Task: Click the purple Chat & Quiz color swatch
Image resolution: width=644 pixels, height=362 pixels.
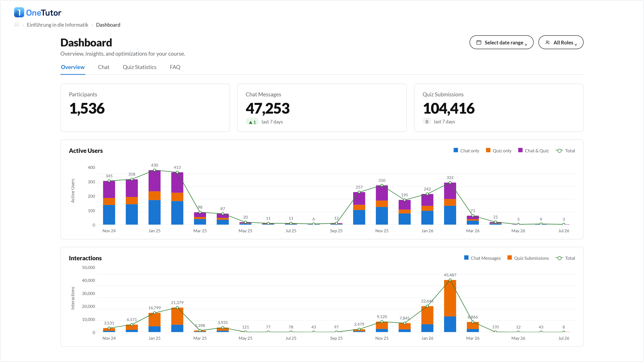Action: tap(520, 150)
